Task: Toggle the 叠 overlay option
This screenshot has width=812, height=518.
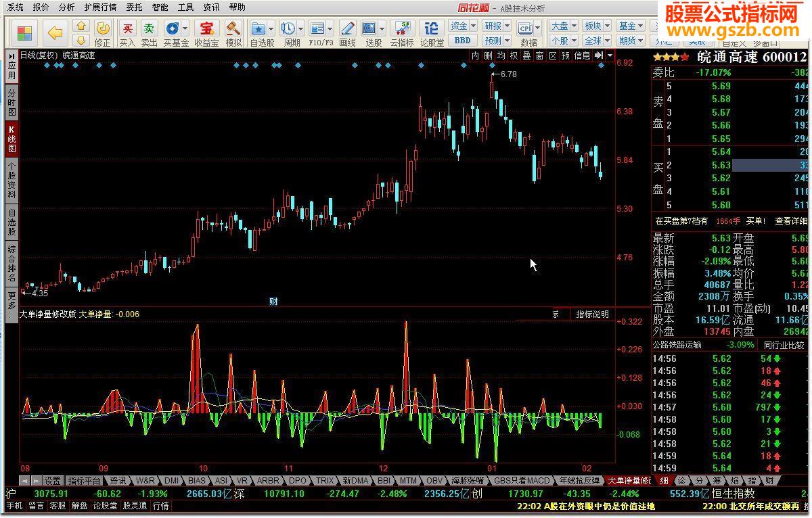Action: coord(526,55)
